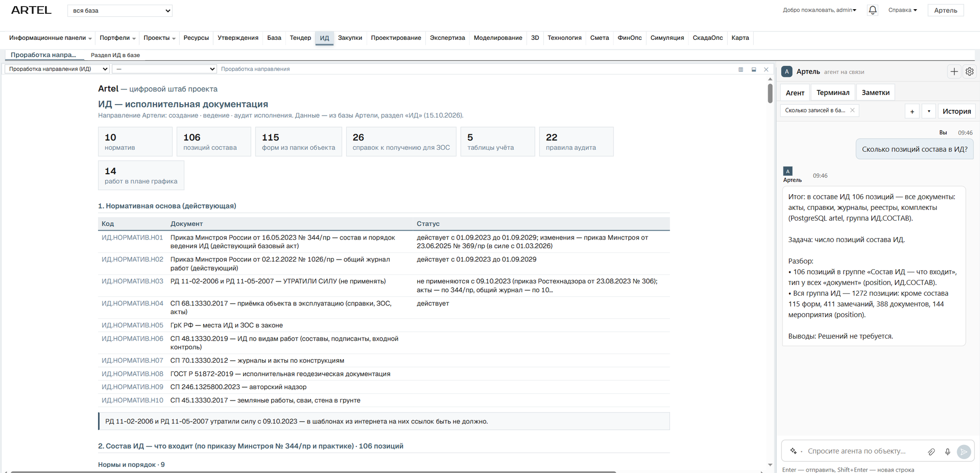The width and height of the screenshot is (980, 473).
Task: Open the ИД.НОРМАТИВ.Н08 code link
Action: tap(132, 374)
